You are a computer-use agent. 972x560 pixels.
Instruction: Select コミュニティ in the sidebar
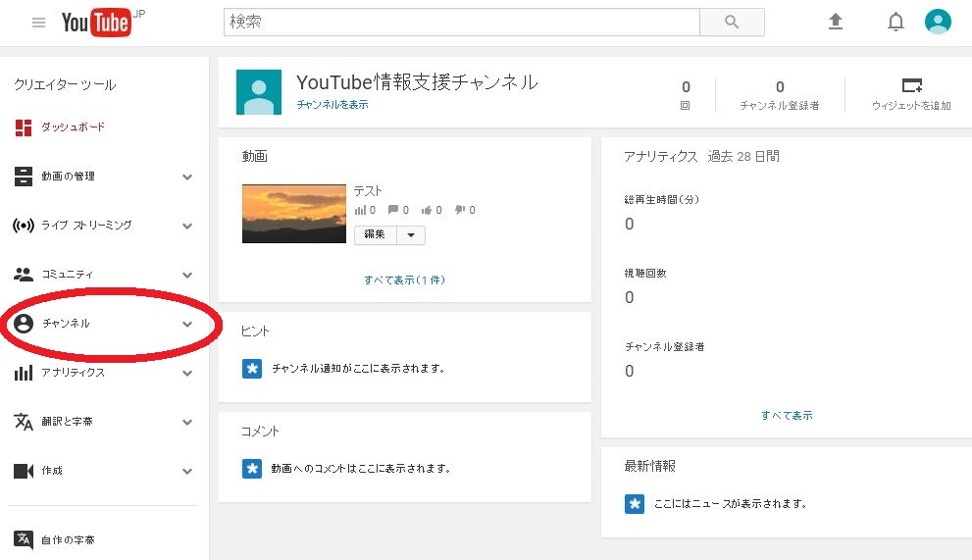point(68,274)
